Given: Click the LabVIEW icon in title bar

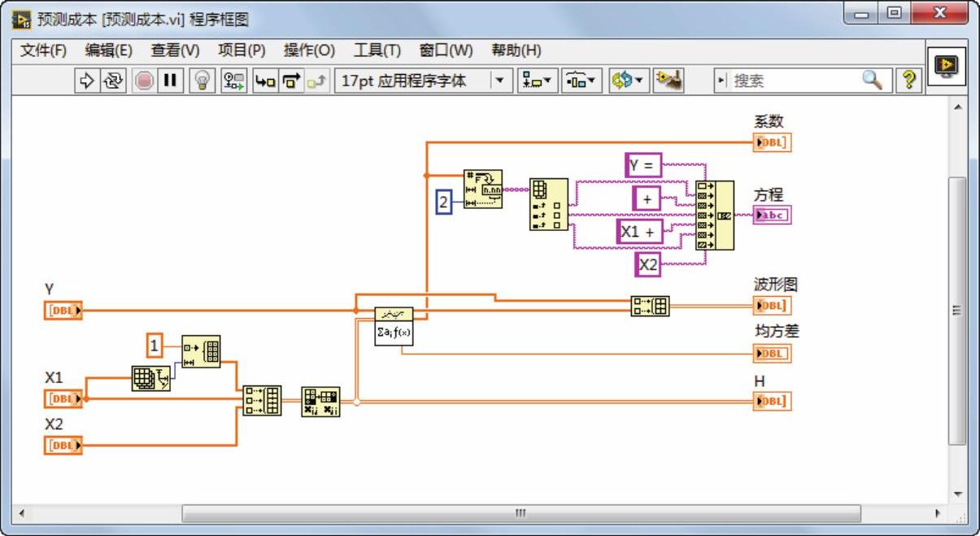Looking at the screenshot, I should click(22, 19).
